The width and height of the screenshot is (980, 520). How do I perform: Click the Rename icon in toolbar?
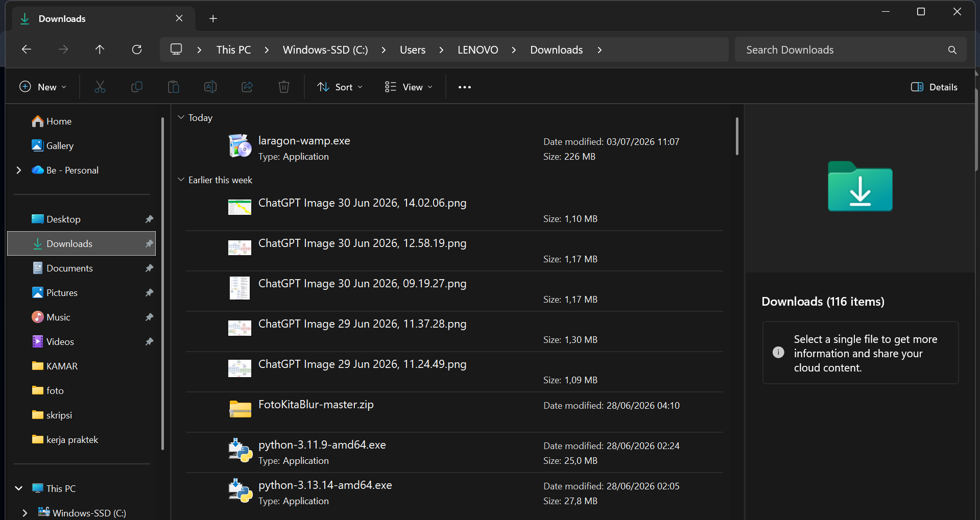click(210, 87)
